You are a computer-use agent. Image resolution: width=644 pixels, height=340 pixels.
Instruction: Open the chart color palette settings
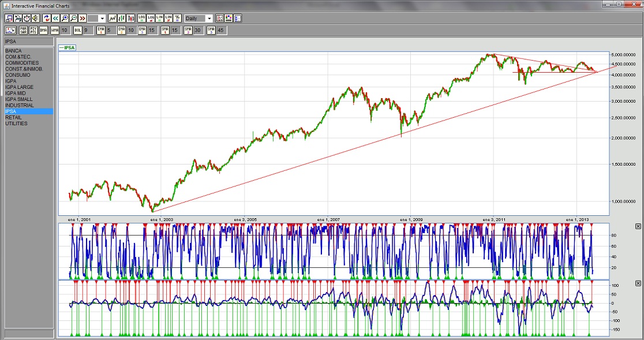tap(229, 18)
